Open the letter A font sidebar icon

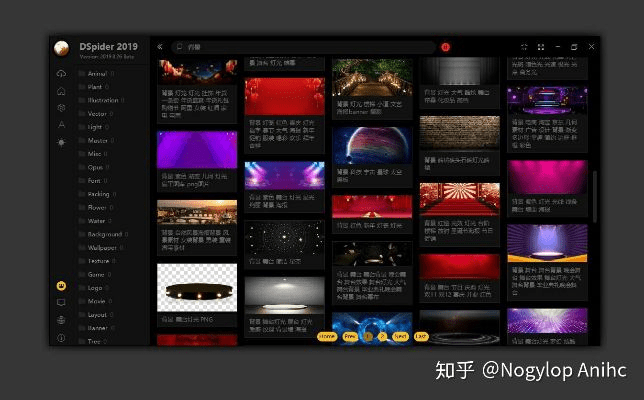(x=61, y=124)
